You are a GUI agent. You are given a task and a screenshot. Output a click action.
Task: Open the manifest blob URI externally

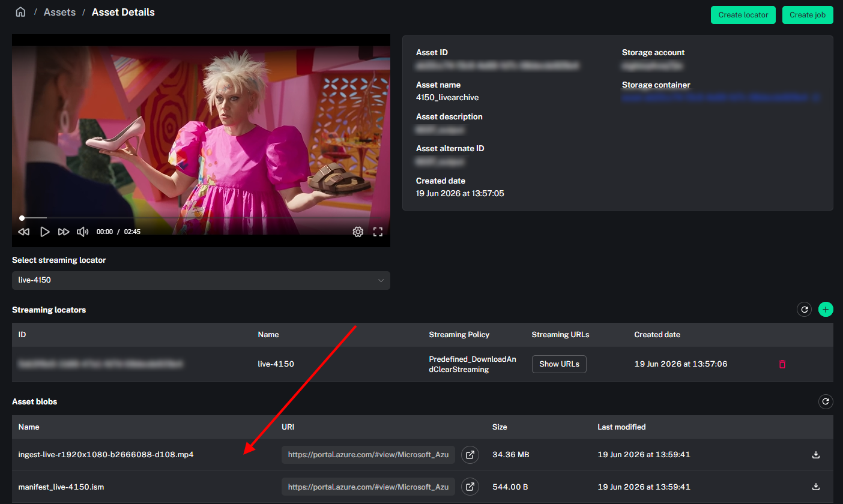click(x=470, y=487)
